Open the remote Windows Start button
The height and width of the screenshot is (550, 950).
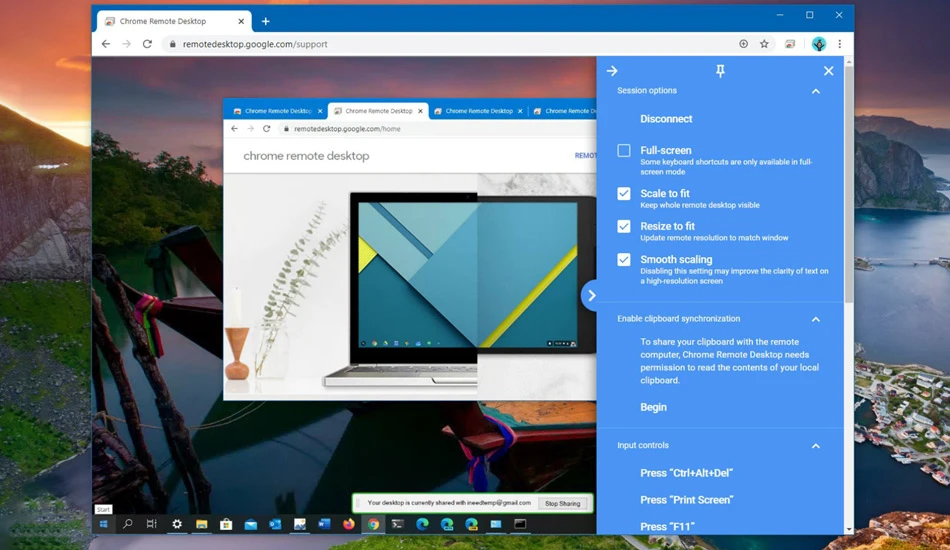point(104,524)
